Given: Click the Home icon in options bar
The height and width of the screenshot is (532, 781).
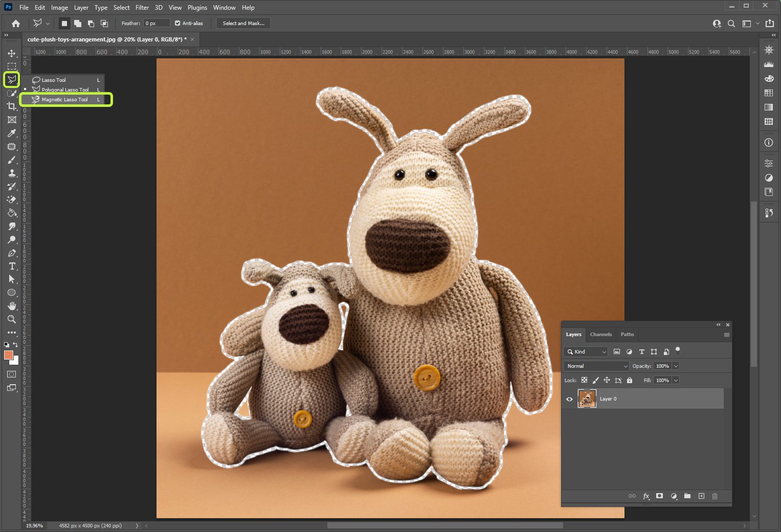Looking at the screenshot, I should coord(16,24).
